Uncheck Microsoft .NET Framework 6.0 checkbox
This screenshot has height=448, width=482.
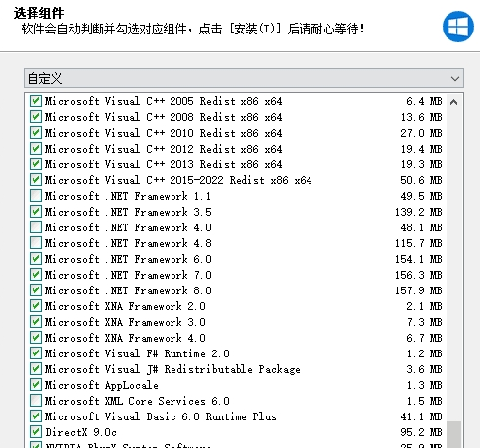(35, 259)
